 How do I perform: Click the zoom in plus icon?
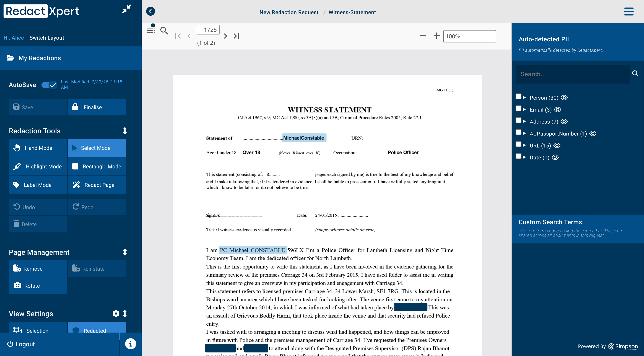coord(436,36)
